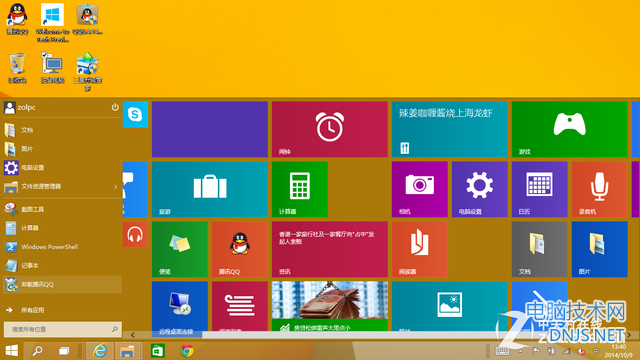The height and width of the screenshot is (360, 640).
Task: Click the tiles scrollbar left arrow
Action: pos(133,335)
